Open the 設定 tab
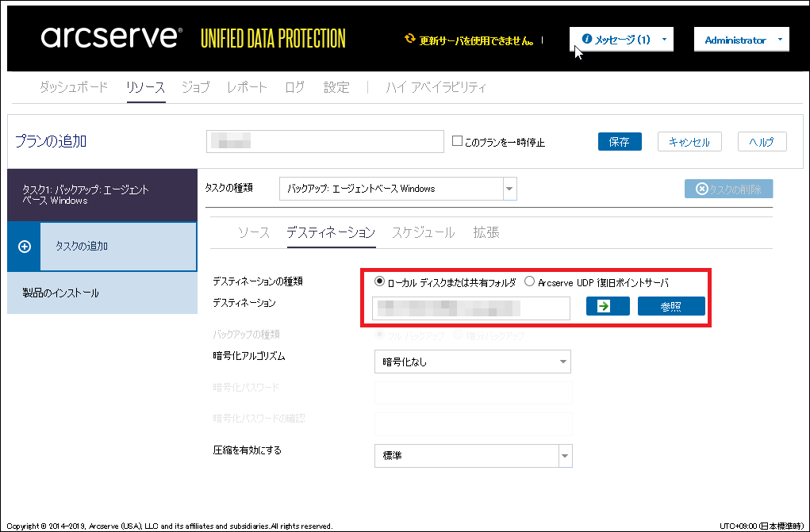This screenshot has width=810, height=532. pos(336,86)
